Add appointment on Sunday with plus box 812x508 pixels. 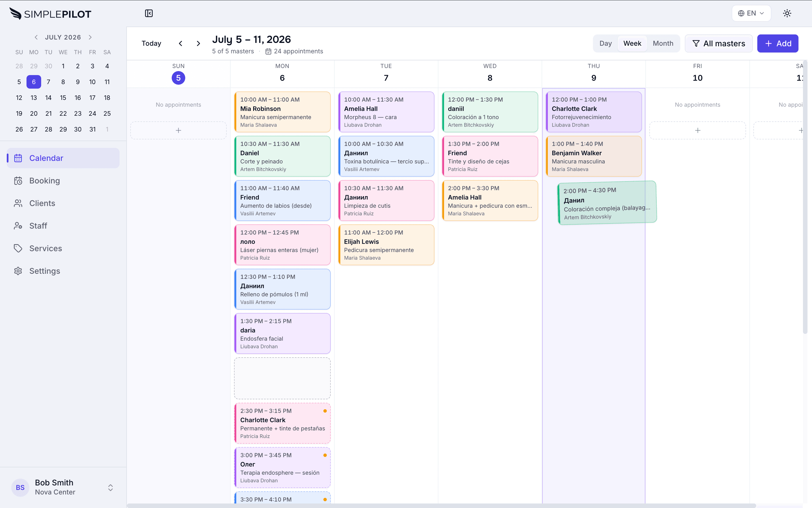pyautogui.click(x=178, y=130)
